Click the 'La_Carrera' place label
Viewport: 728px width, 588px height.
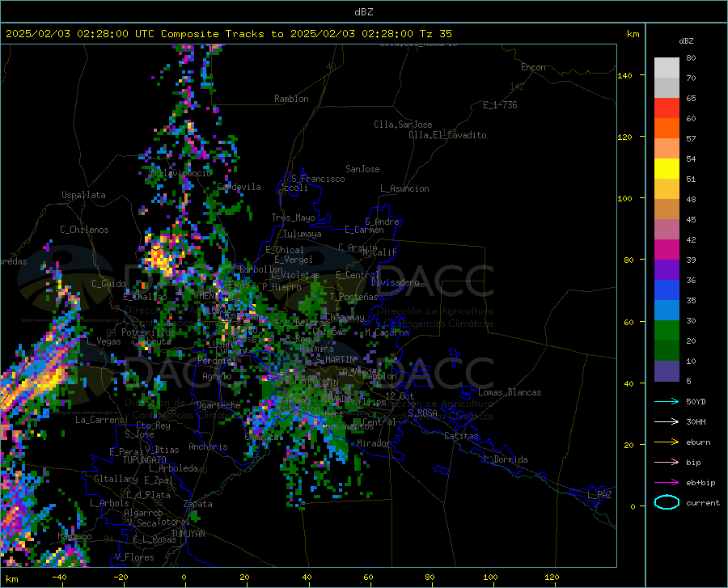tap(99, 420)
